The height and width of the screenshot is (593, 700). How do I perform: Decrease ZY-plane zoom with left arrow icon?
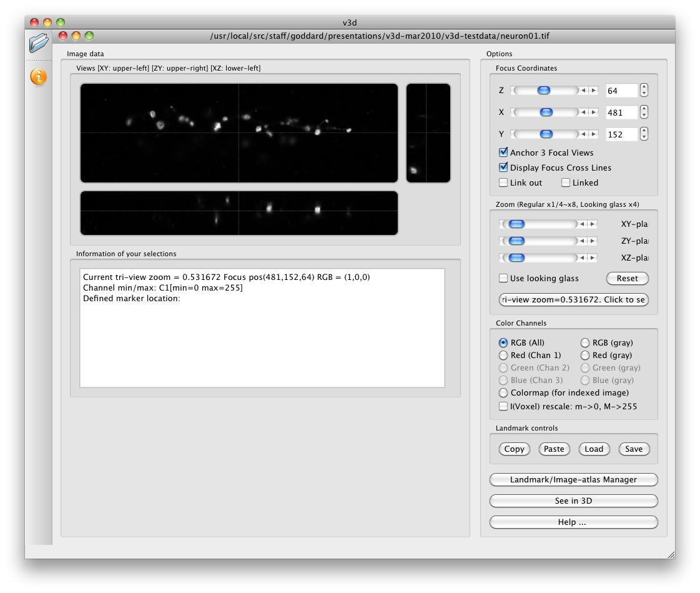(582, 241)
